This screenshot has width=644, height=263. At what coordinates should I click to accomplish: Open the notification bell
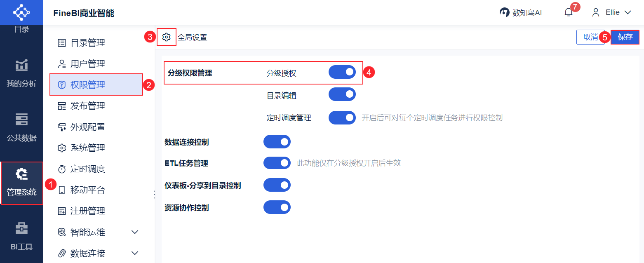tap(569, 12)
